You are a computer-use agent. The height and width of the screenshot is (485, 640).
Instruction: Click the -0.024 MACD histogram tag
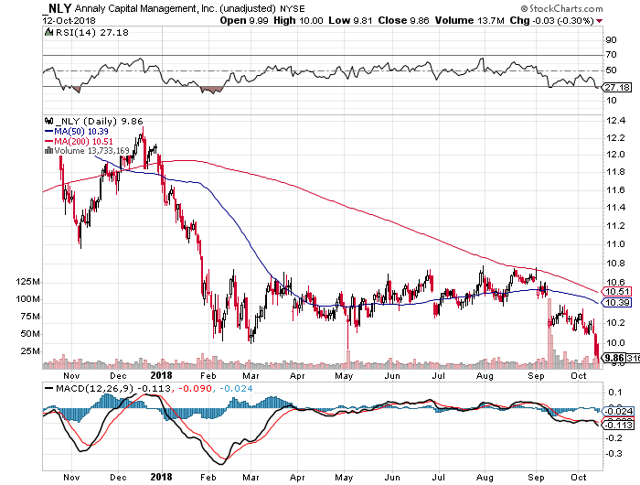point(619,411)
